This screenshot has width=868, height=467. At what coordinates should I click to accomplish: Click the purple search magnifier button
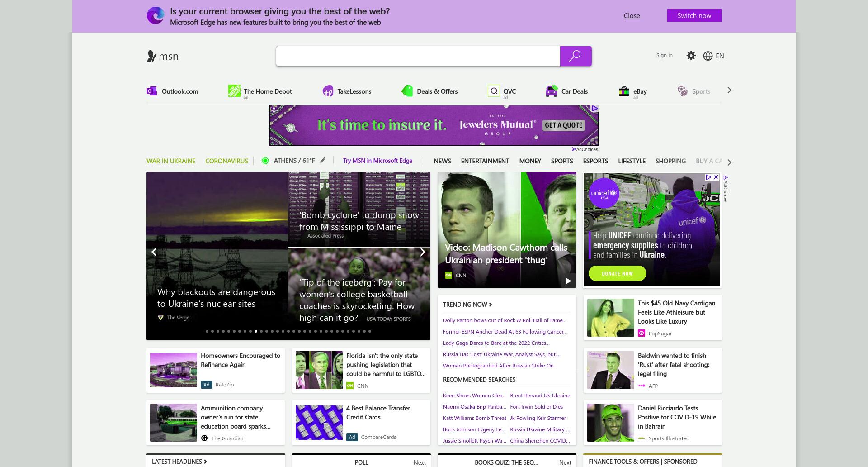point(576,56)
